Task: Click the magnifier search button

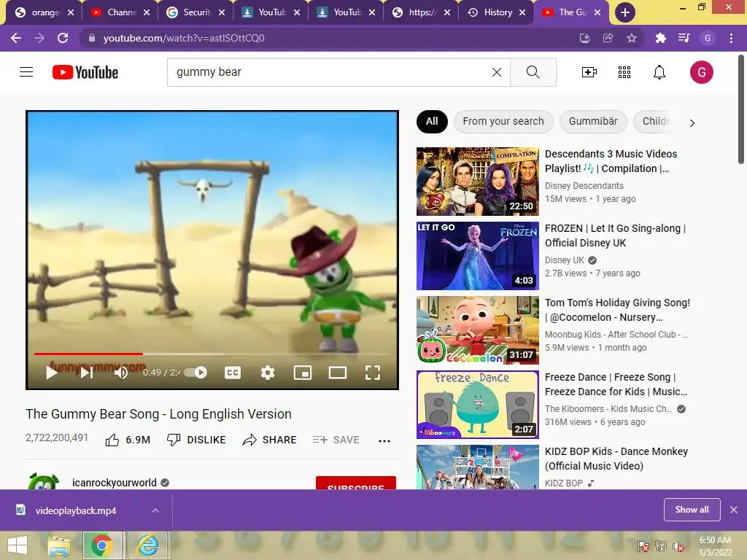Action: pos(533,72)
